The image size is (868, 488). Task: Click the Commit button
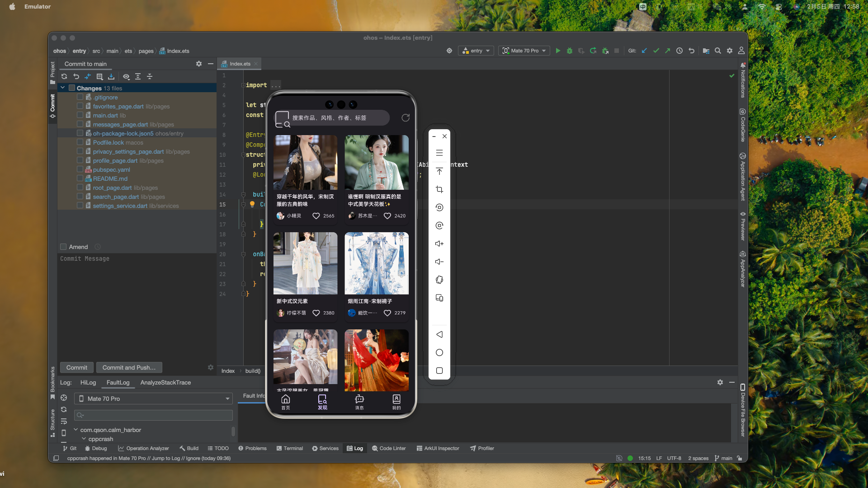click(x=77, y=367)
